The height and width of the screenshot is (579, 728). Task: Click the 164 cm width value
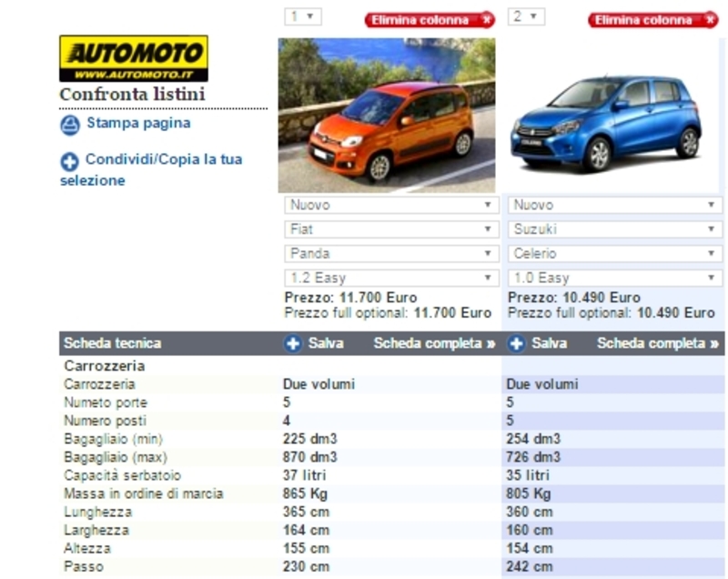[x=307, y=530]
